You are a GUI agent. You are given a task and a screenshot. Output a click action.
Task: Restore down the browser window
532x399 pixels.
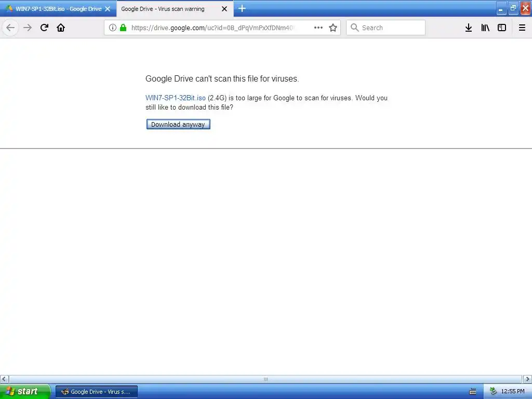[513, 8]
